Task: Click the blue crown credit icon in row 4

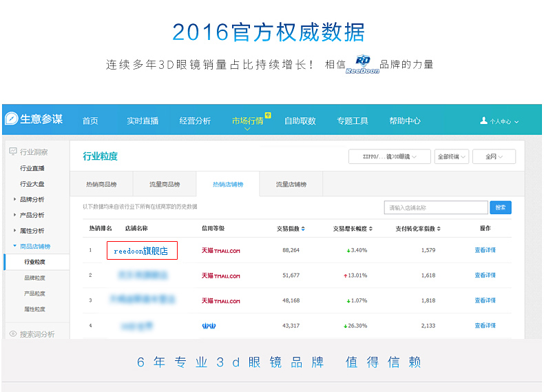Action: coord(209,326)
